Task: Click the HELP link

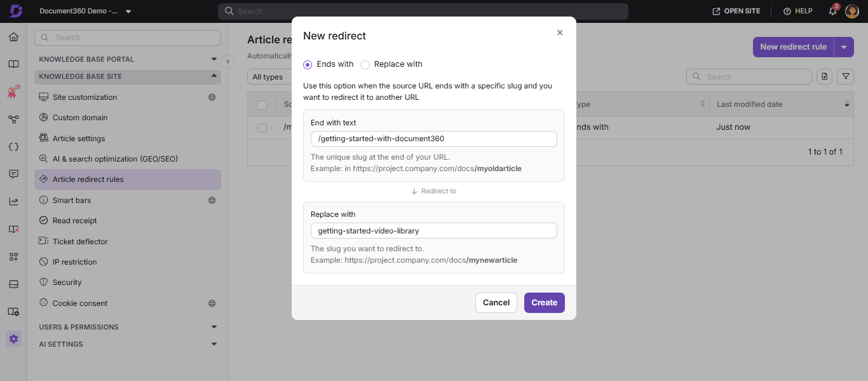Action: click(797, 11)
